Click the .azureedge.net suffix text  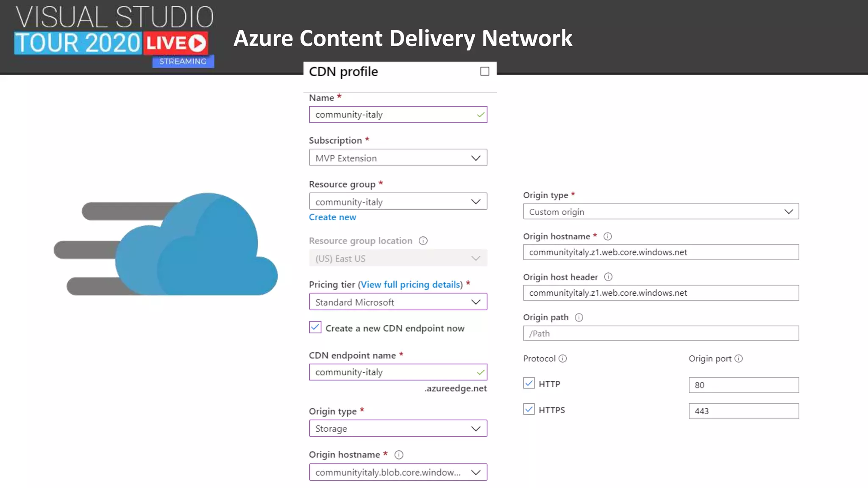point(456,388)
